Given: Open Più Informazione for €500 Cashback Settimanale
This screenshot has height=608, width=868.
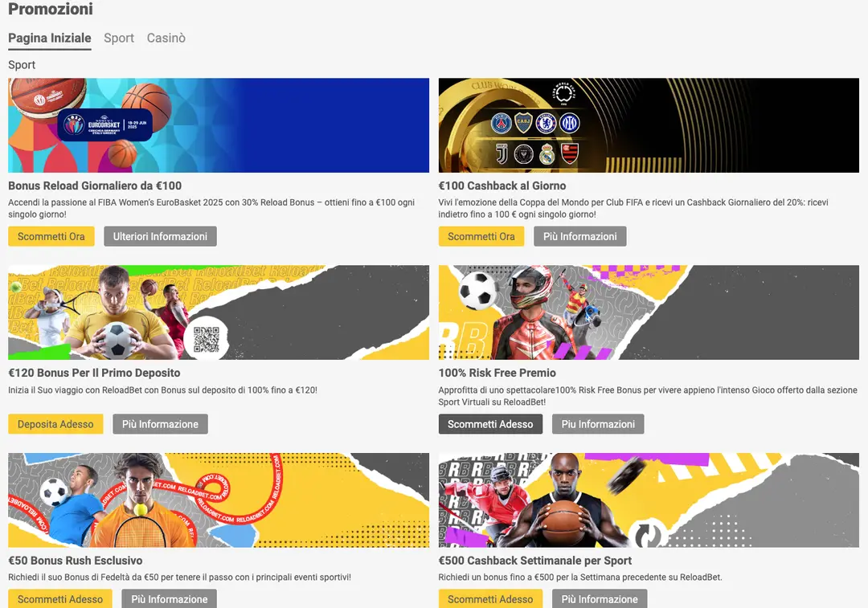Looking at the screenshot, I should (x=599, y=598).
